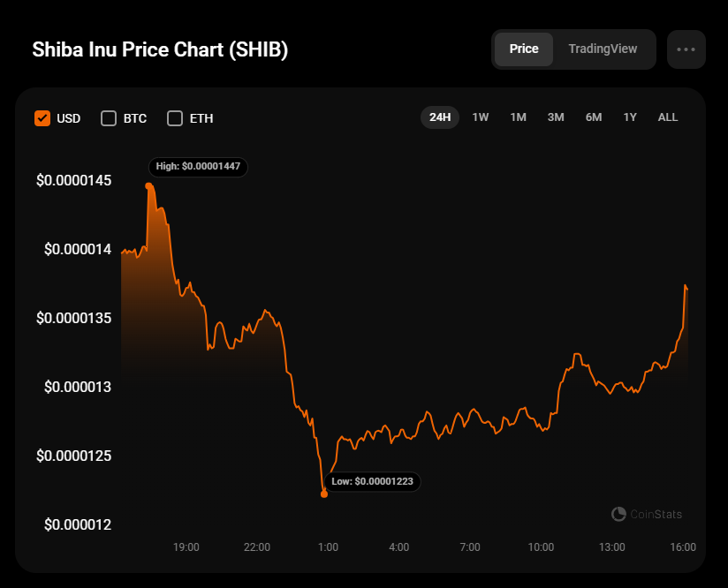Switch chart to 1W range

point(481,117)
